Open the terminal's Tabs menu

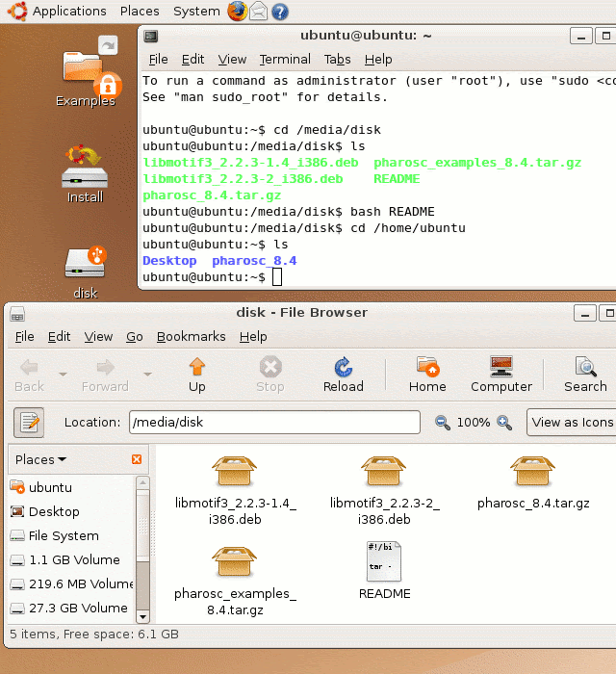(337, 60)
